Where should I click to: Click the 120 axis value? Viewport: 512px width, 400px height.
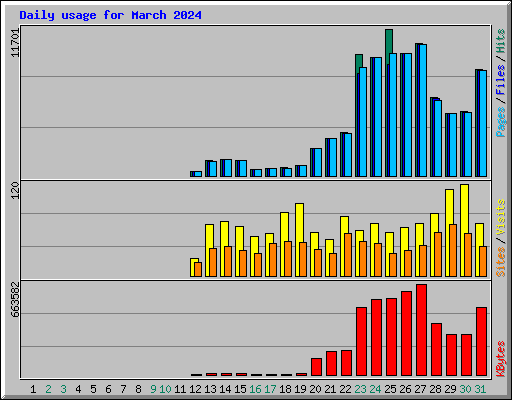[x=15, y=190]
